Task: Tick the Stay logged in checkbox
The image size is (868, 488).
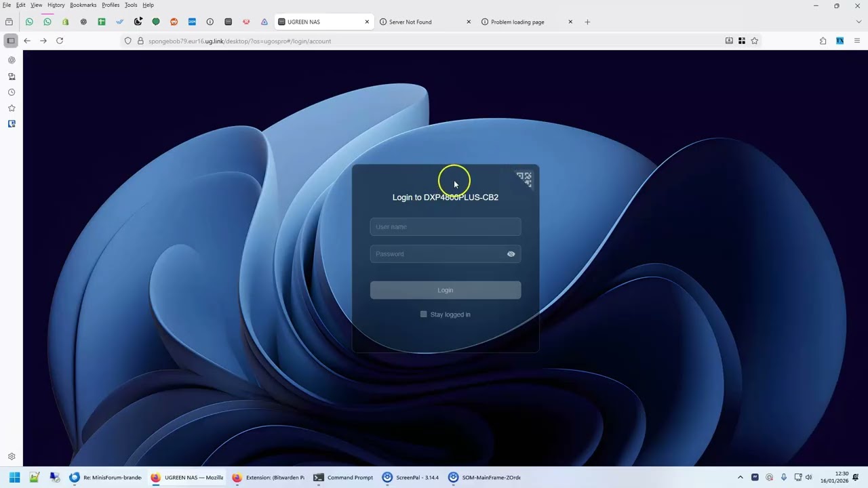Action: [424, 314]
